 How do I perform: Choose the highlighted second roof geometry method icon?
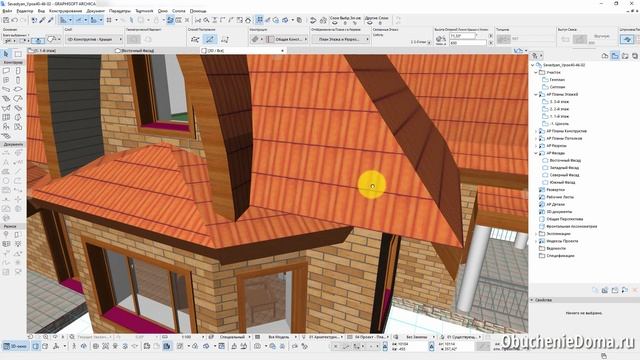pos(210,39)
